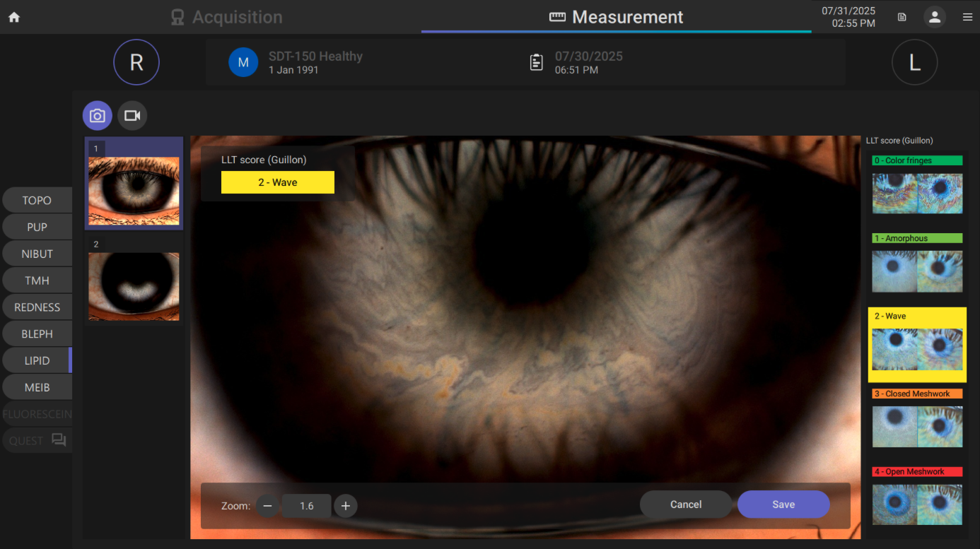Cancel the grading changes
Viewport: 980px width, 549px height.
tap(686, 504)
